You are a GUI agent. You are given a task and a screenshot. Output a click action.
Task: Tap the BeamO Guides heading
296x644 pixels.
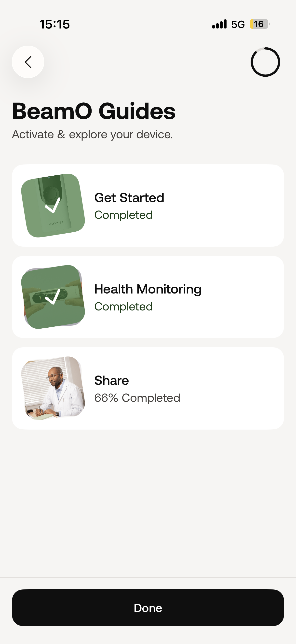click(x=94, y=111)
